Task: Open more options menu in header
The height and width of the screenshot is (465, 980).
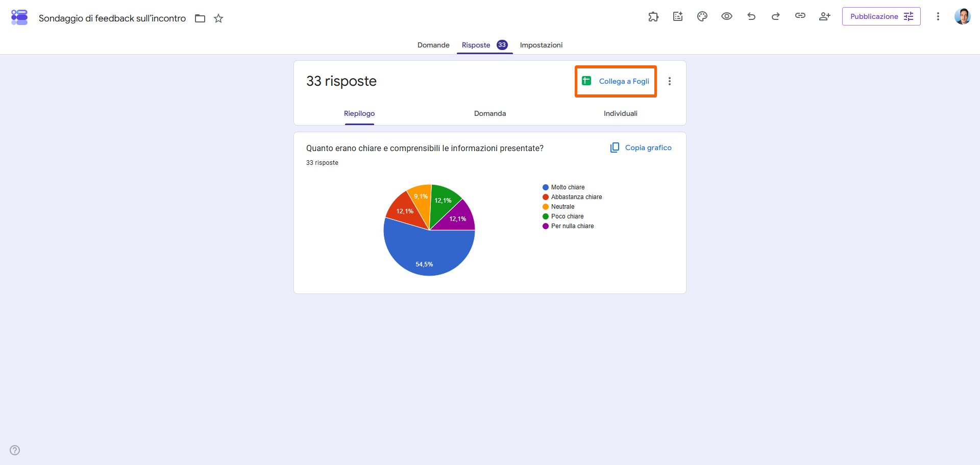Action: pyautogui.click(x=938, y=16)
